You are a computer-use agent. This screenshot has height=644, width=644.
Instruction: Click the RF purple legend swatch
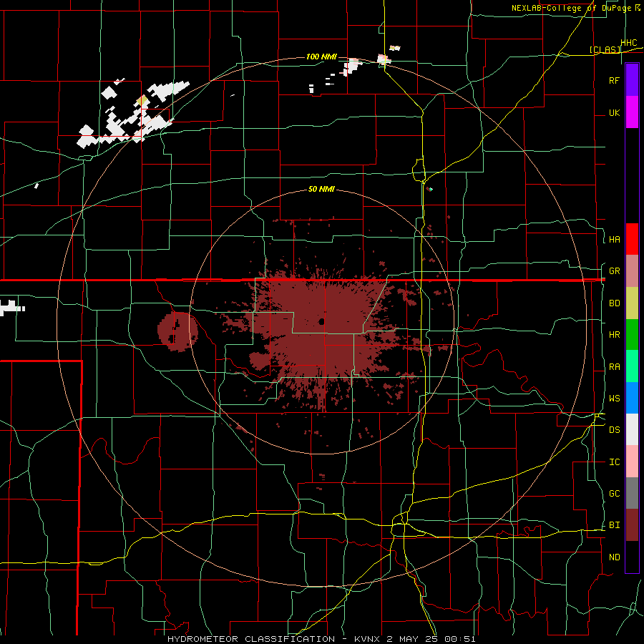(632, 80)
